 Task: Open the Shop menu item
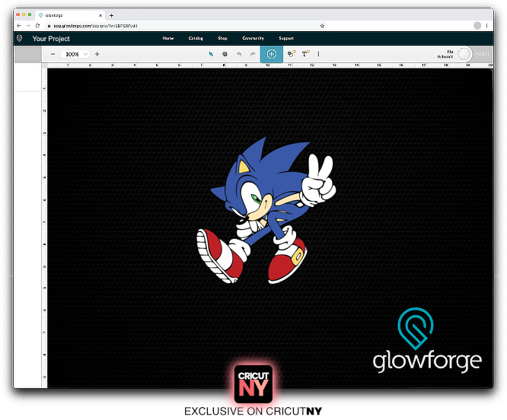point(223,38)
